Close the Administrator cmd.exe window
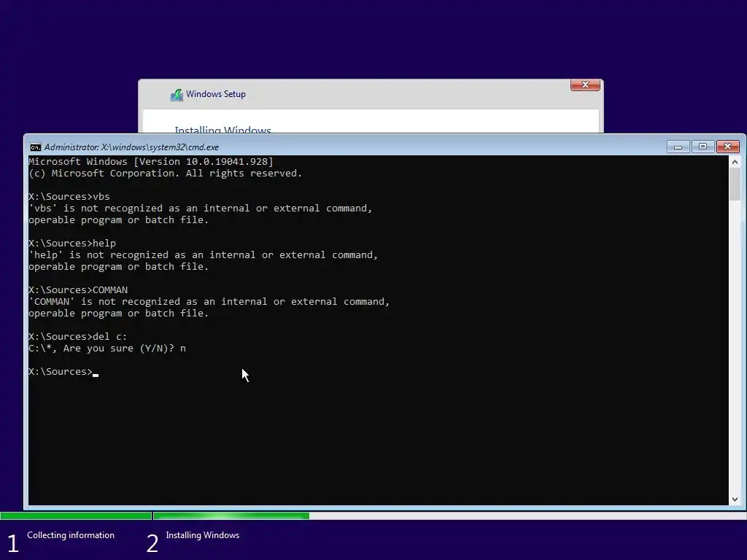The width and height of the screenshot is (747, 560). (727, 147)
